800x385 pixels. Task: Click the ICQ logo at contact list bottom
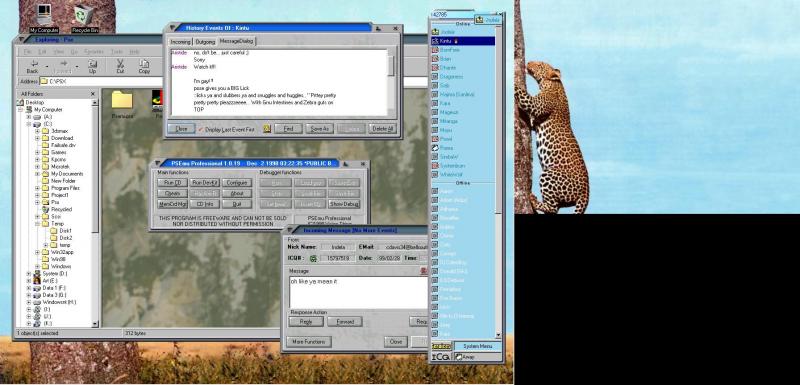pyautogui.click(x=440, y=357)
